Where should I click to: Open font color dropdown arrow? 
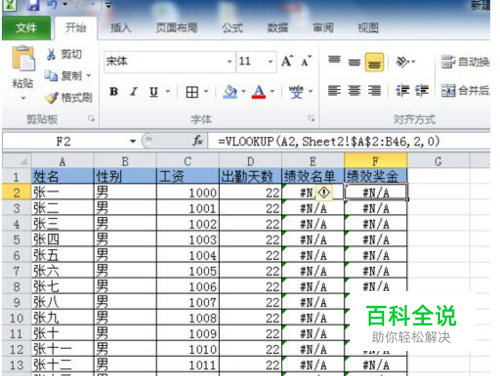tap(272, 91)
